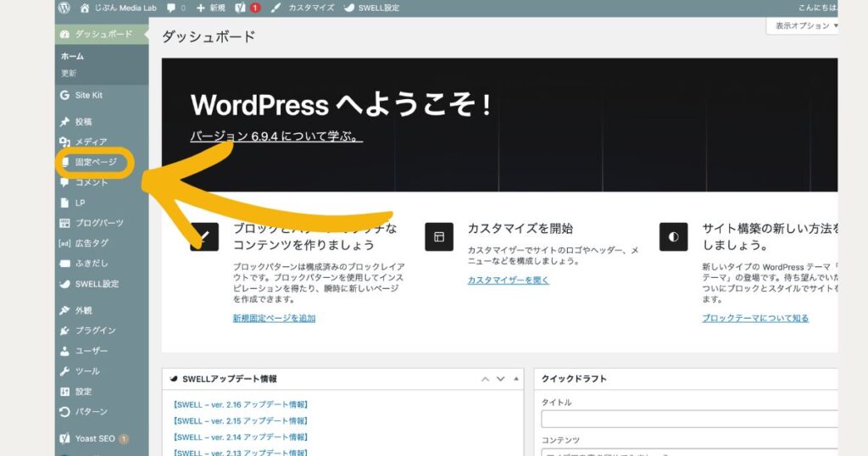Click the カスタマイザーを開く link
868x456 pixels.
click(x=508, y=280)
